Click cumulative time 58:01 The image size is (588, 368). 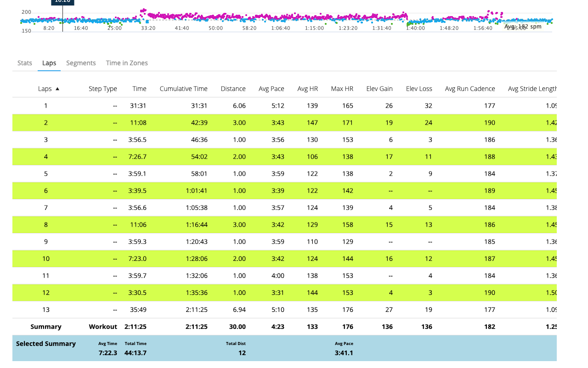199,174
